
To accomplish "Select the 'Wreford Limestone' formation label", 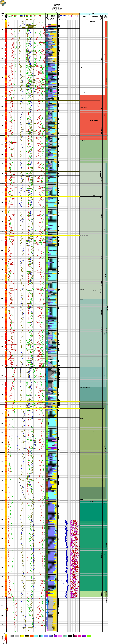I will [94, 120].
